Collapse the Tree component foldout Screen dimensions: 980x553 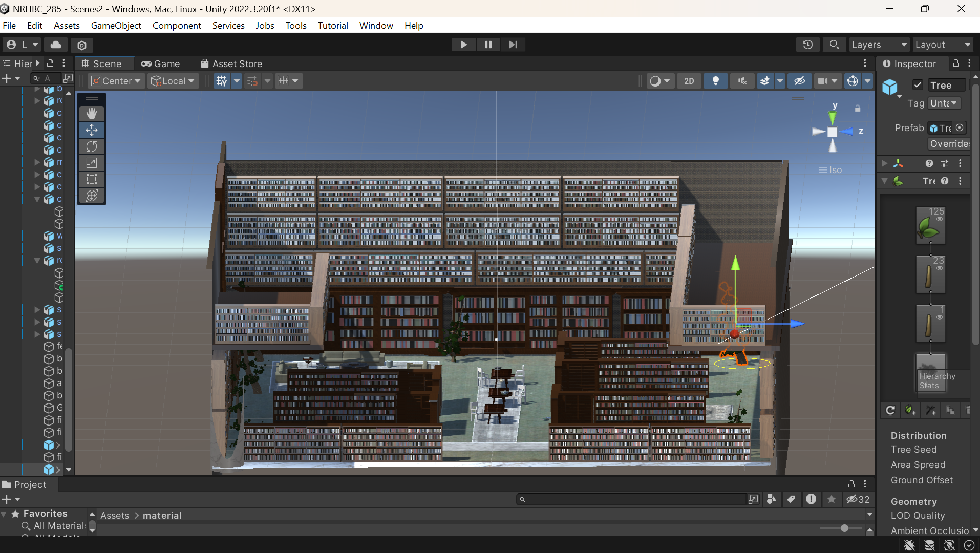885,181
